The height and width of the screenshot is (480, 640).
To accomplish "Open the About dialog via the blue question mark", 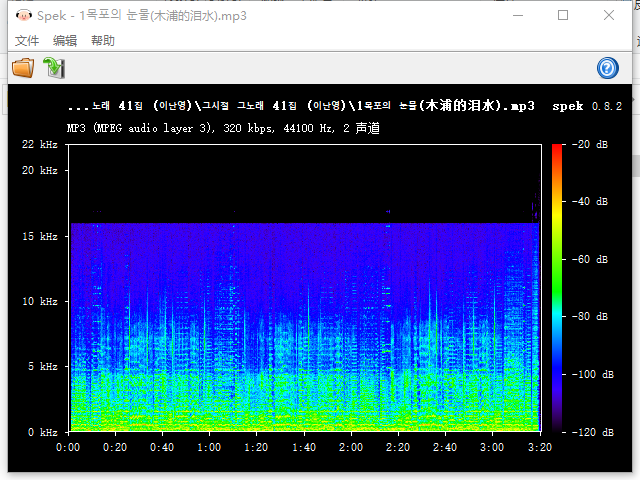I will 607,68.
